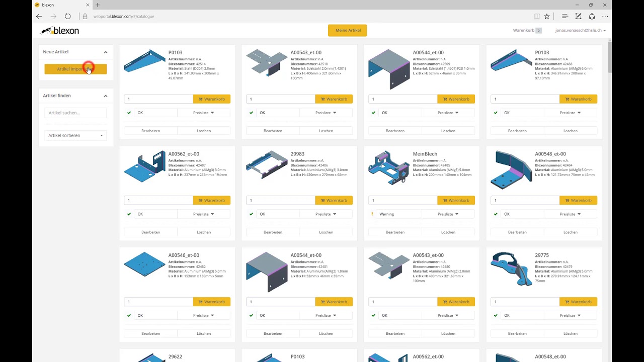644x362 pixels.
Task: Reload the blexon catalogue page
Action: point(68,16)
